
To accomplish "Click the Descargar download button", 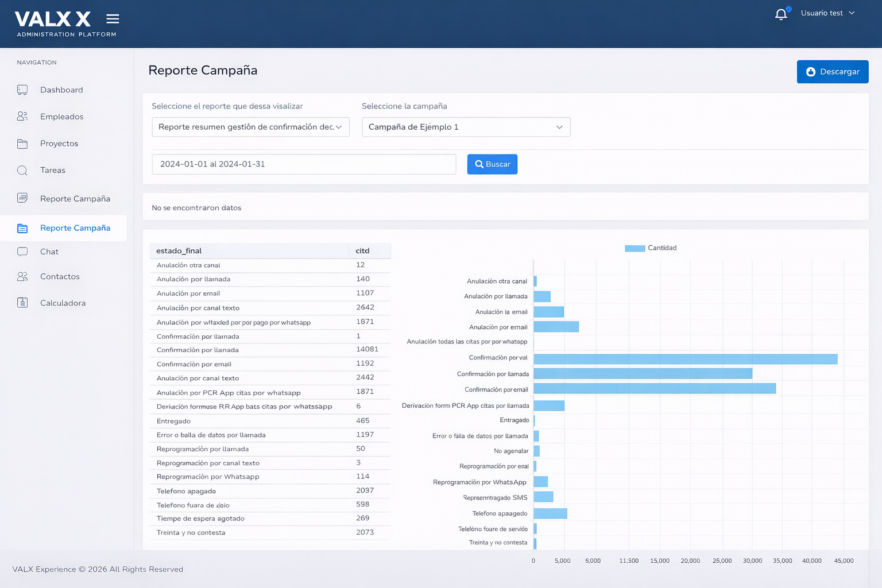I will click(x=832, y=72).
